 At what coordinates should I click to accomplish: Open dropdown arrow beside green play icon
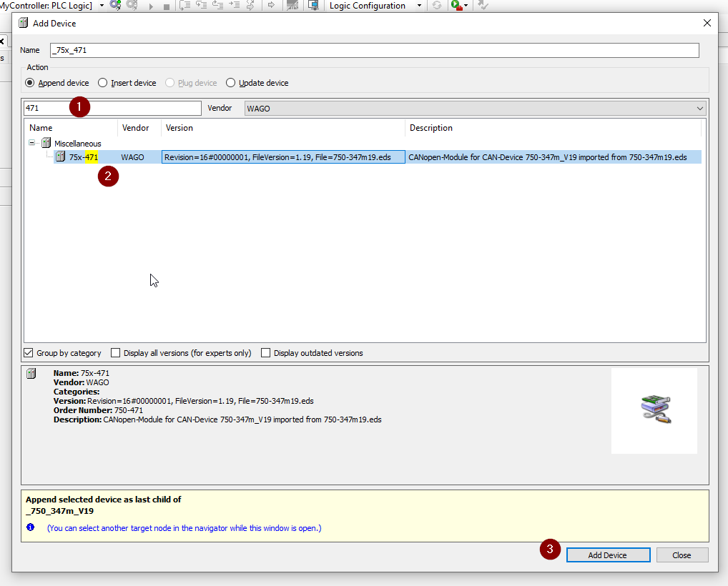[466, 6]
